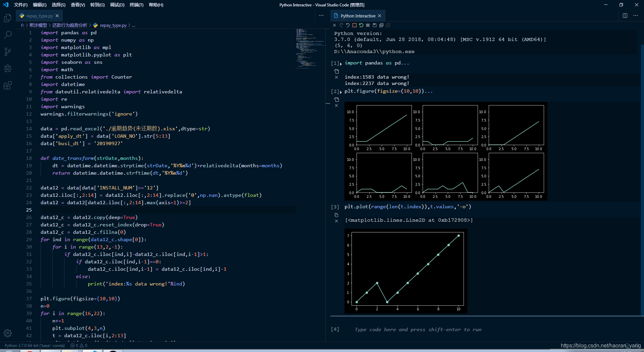Collapse all cells in Python Interactive
Screen dimensions: 644x352
tap(388, 25)
